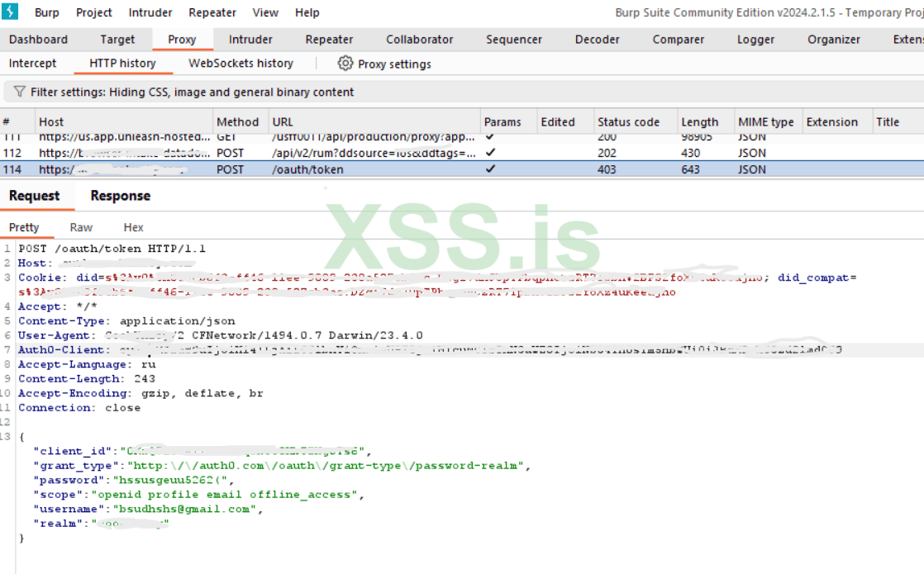924x574 pixels.
Task: Select the Pretty view tab
Action: pos(24,227)
